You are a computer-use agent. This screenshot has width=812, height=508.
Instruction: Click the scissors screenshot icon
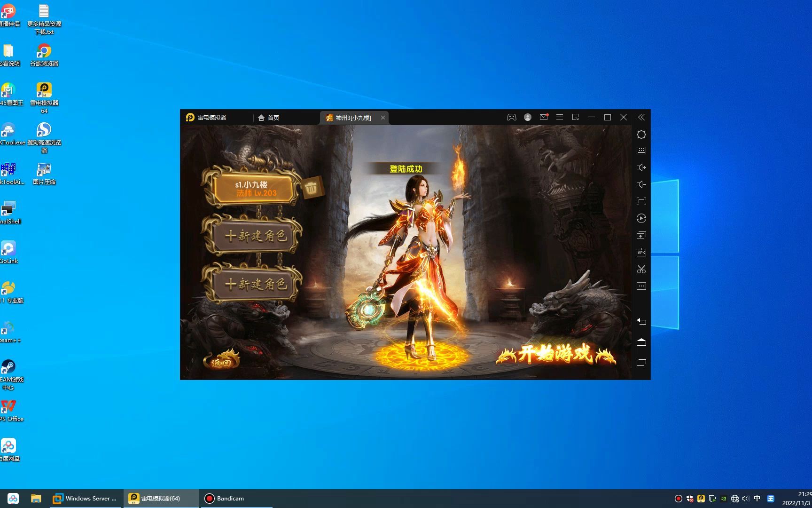coord(641,269)
